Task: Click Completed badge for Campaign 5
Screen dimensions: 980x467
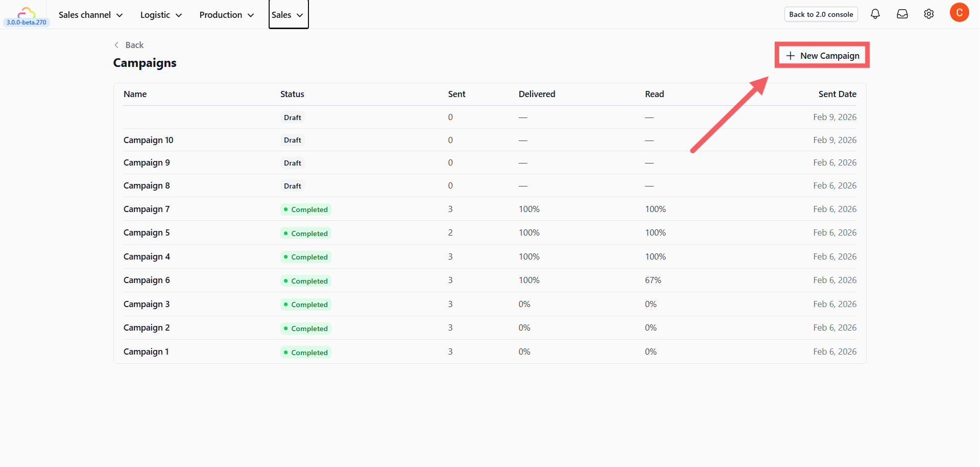Action: click(306, 233)
